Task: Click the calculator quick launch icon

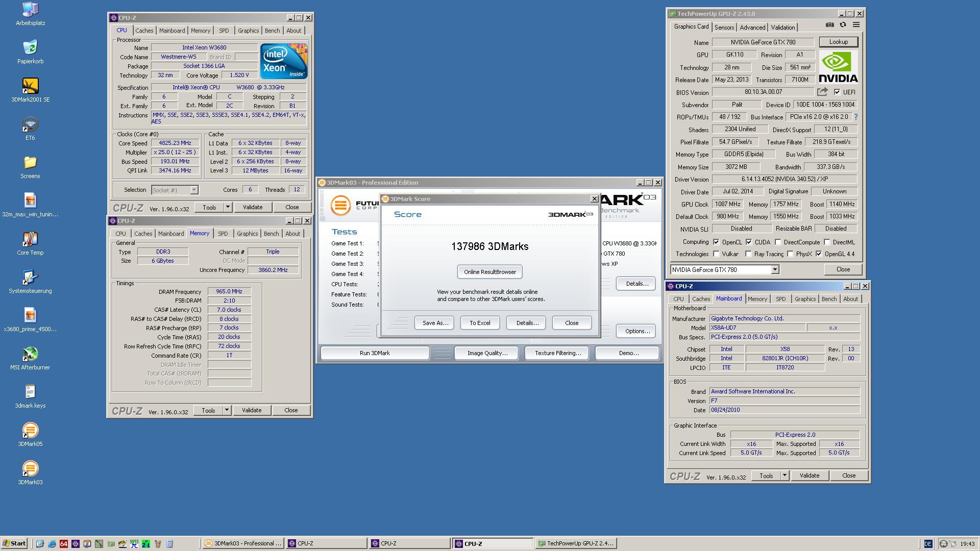Action: (169, 544)
